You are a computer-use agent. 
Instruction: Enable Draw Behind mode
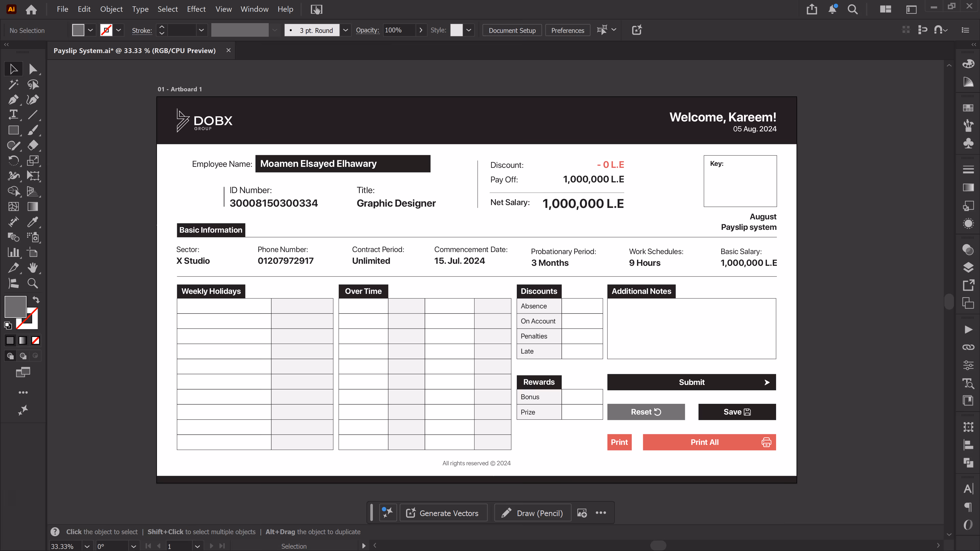23,356
